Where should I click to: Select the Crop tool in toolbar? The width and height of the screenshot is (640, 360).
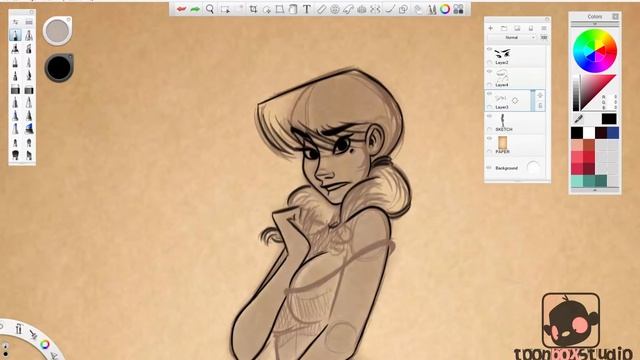click(253, 9)
